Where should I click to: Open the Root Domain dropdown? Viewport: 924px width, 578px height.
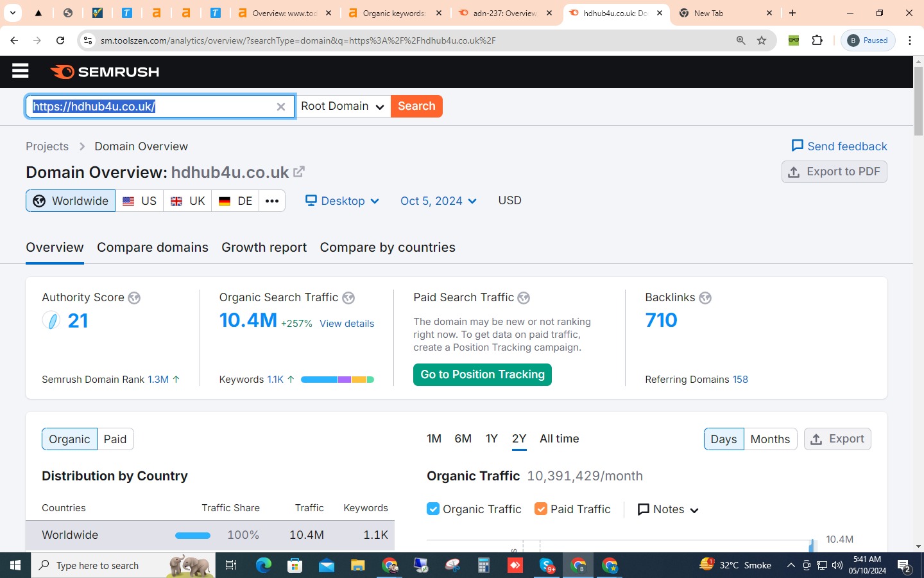click(x=343, y=107)
